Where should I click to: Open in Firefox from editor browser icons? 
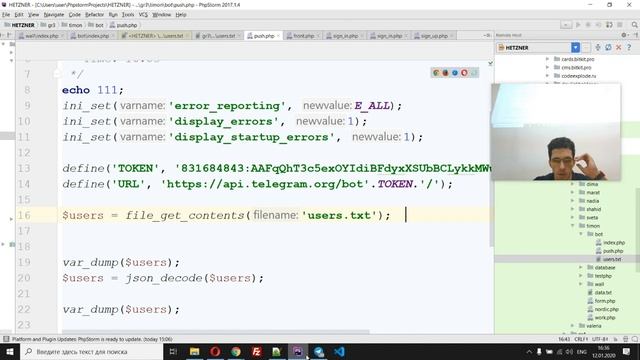pyautogui.click(x=445, y=73)
